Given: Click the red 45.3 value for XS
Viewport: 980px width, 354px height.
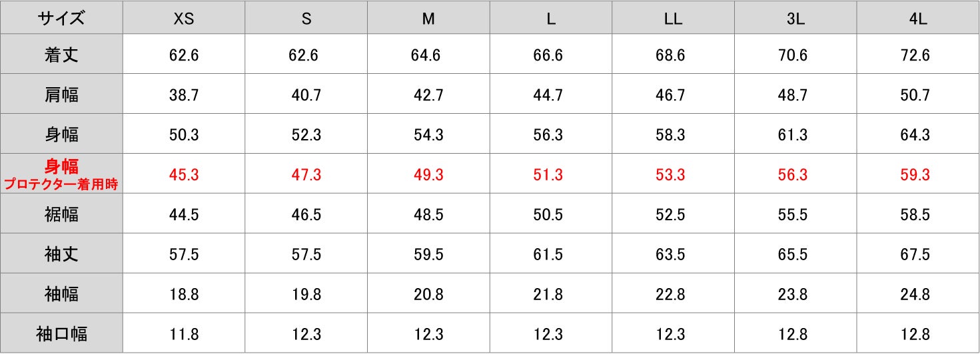Looking at the screenshot, I should (184, 175).
